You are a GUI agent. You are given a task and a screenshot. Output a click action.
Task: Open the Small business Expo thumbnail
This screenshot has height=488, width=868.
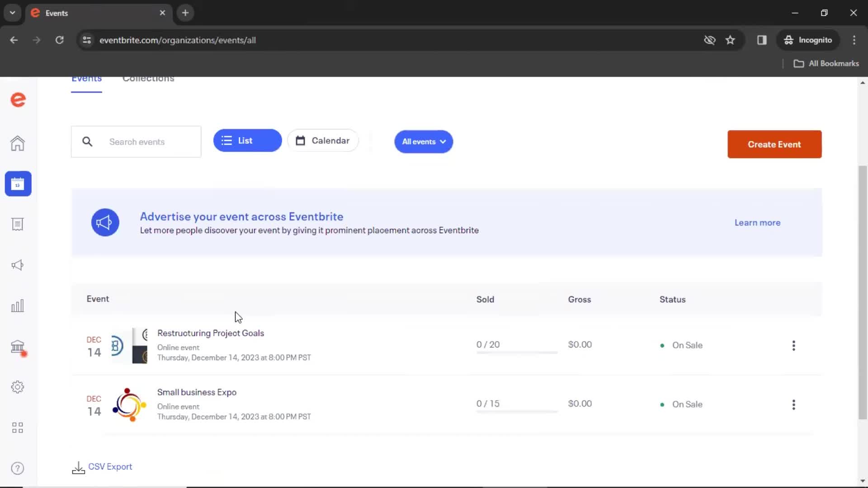(x=129, y=405)
